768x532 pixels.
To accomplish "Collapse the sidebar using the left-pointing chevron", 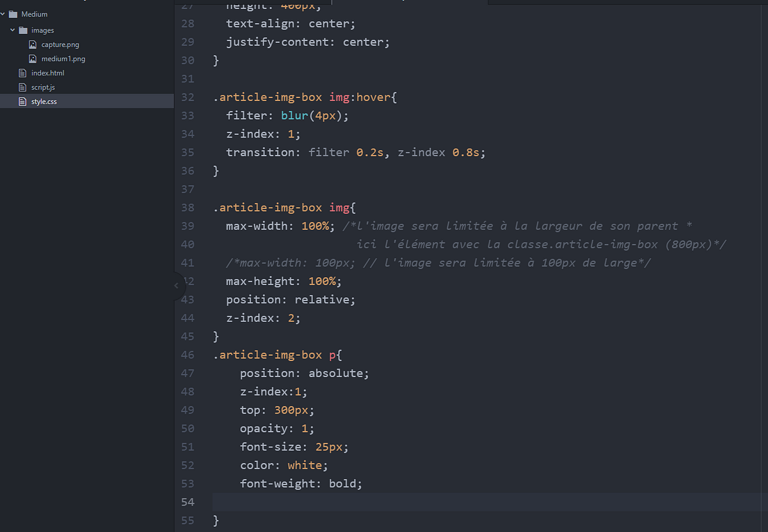I will coord(176,286).
